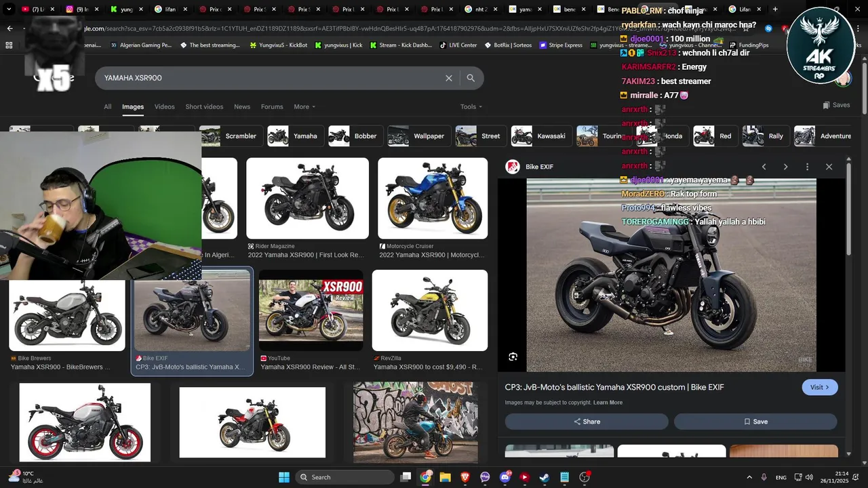The width and height of the screenshot is (868, 488).
Task: Switch to the YouTube browser tab
Action: click(37, 9)
